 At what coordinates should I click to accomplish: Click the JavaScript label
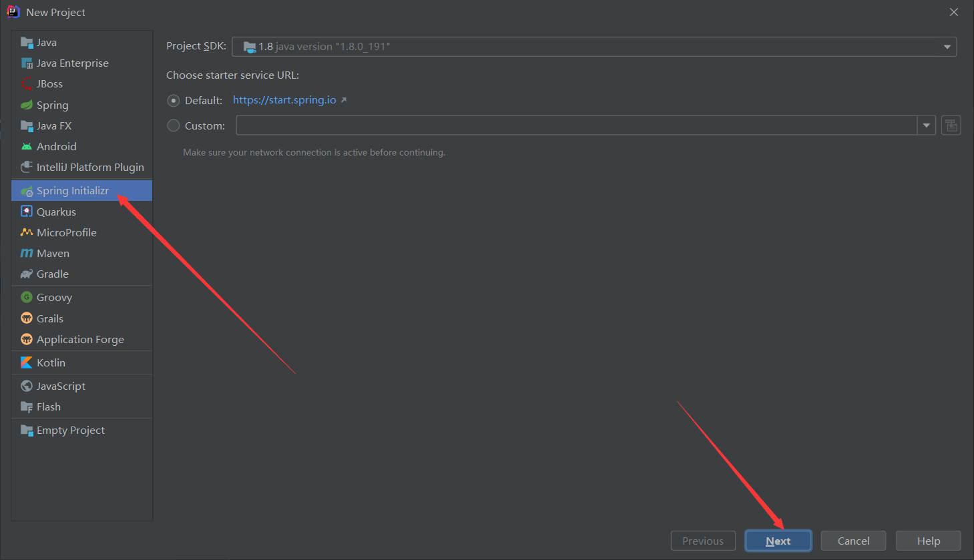click(x=61, y=386)
